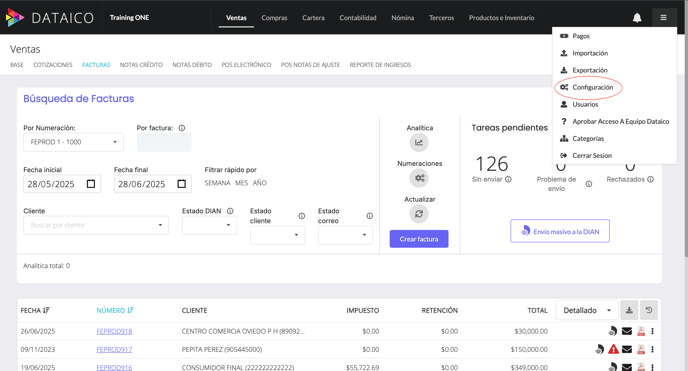Viewport: 688px width, 371px height.
Task: Open the Numeraciones gears icon
Action: (419, 178)
